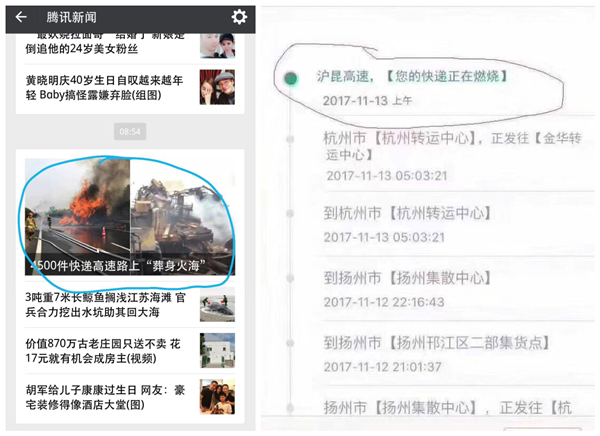Screen dimensions: 600x436
Task: Open headline '价值870万古老庄园只送不卖'
Action: tap(103, 351)
